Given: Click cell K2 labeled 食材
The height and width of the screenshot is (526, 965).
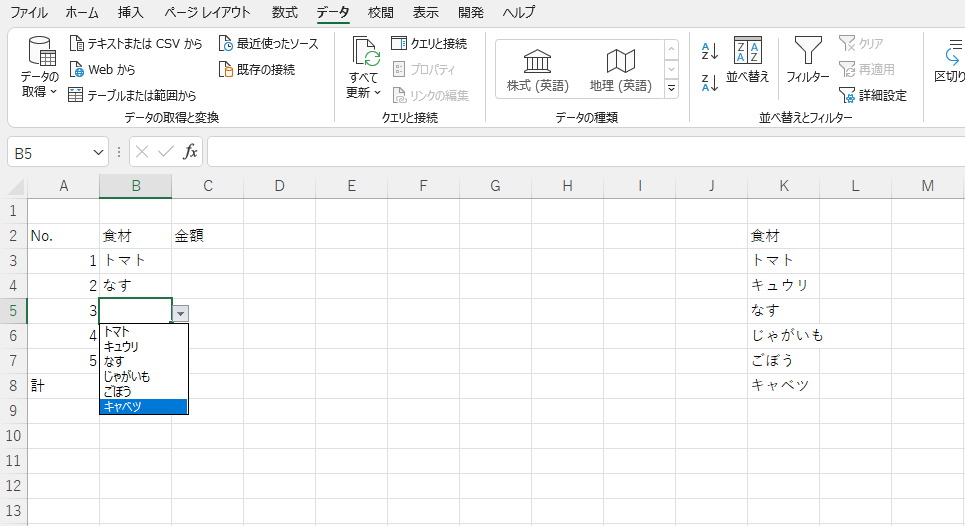Looking at the screenshot, I should pos(783,236).
